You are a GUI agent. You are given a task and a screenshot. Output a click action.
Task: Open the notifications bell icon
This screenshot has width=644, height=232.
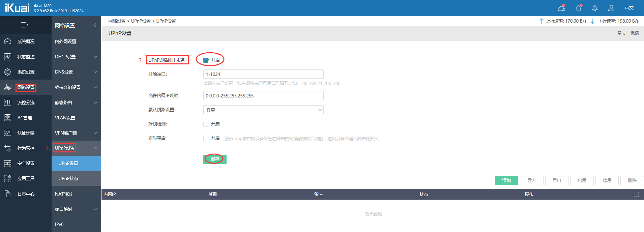click(x=595, y=8)
